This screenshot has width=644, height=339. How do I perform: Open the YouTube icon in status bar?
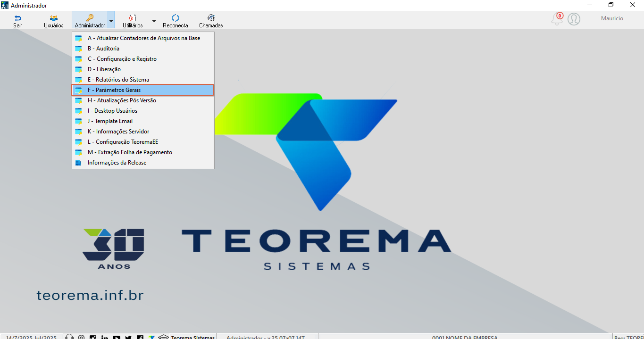click(117, 337)
